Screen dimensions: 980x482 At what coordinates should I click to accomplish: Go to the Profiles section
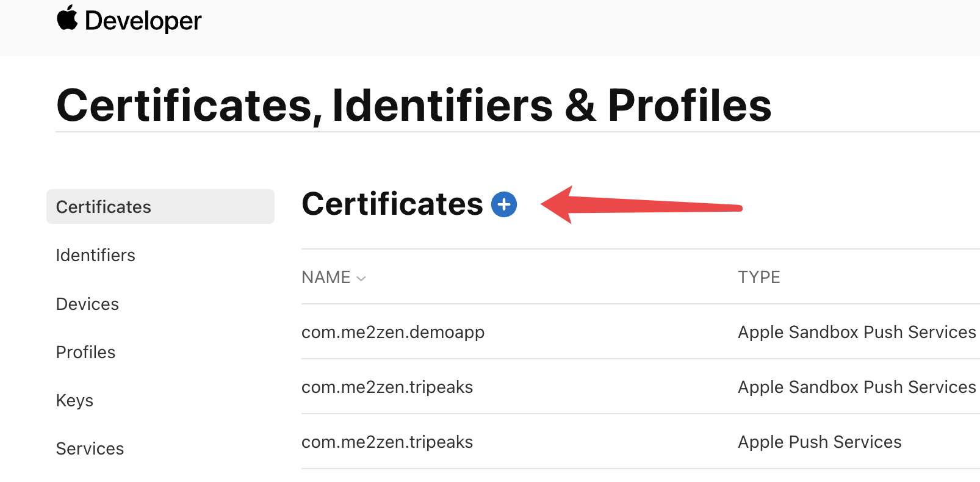(x=85, y=352)
